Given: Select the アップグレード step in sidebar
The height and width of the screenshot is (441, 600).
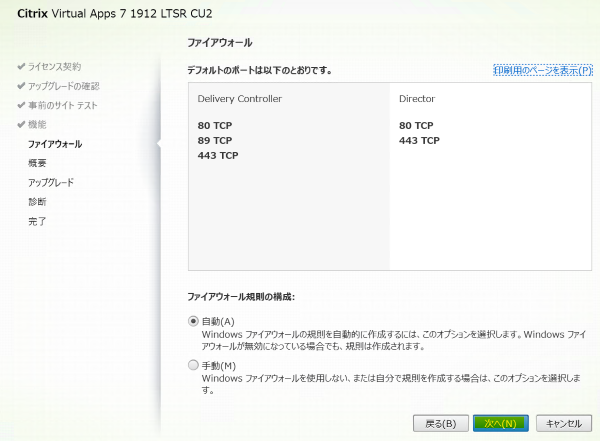Looking at the screenshot, I should pos(51,183).
